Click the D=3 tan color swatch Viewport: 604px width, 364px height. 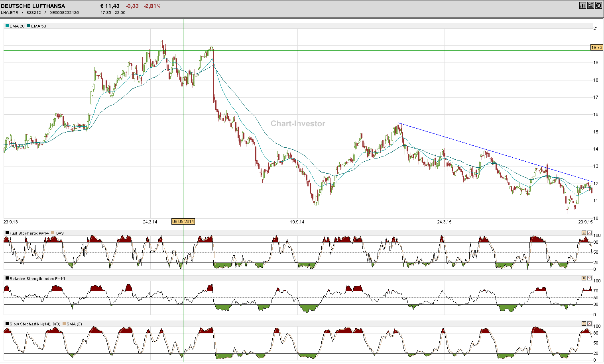(x=53, y=233)
